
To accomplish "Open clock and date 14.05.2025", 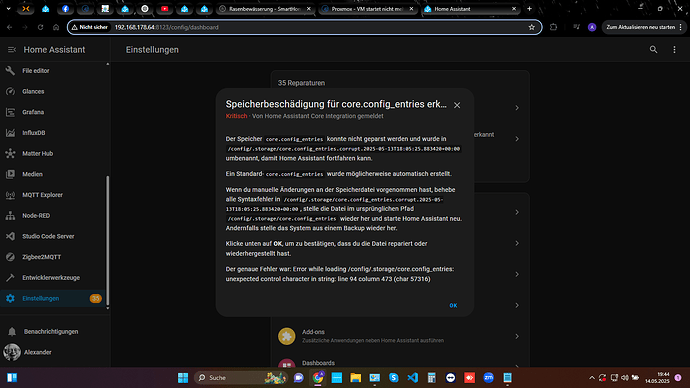I will [657, 377].
